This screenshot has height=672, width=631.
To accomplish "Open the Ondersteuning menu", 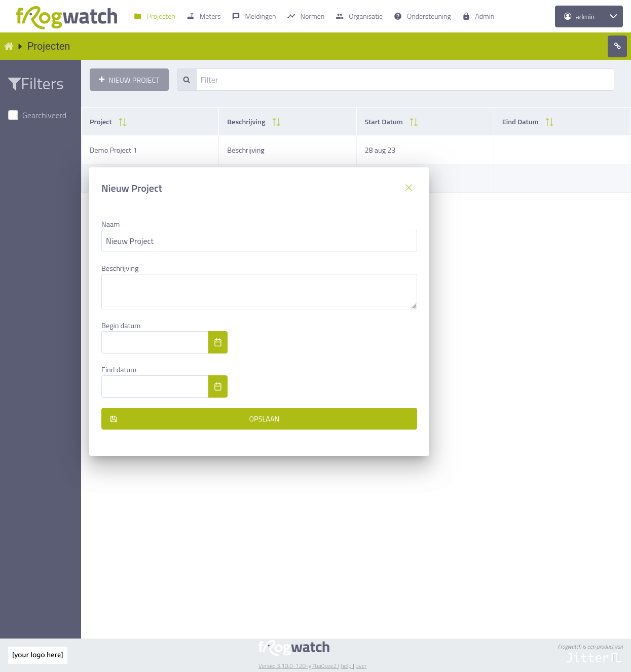I will point(423,16).
